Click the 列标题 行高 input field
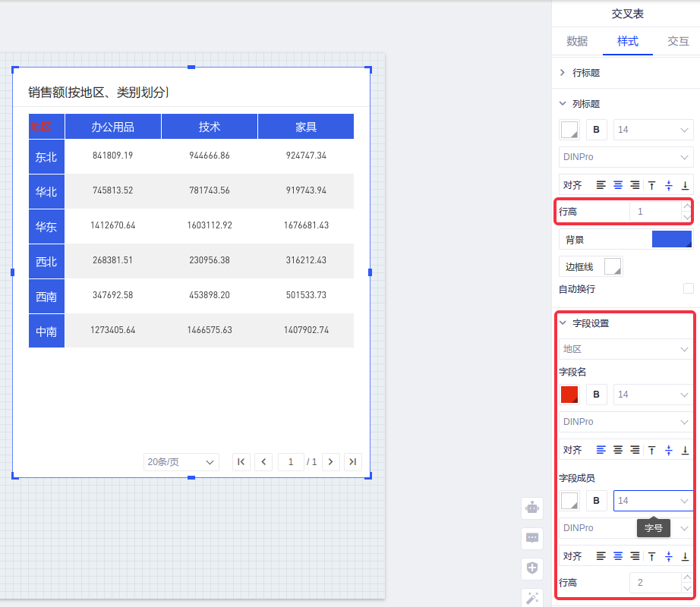 click(654, 212)
